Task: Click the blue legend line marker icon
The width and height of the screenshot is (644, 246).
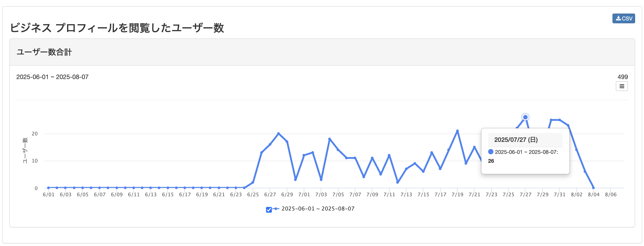Action: [x=276, y=209]
